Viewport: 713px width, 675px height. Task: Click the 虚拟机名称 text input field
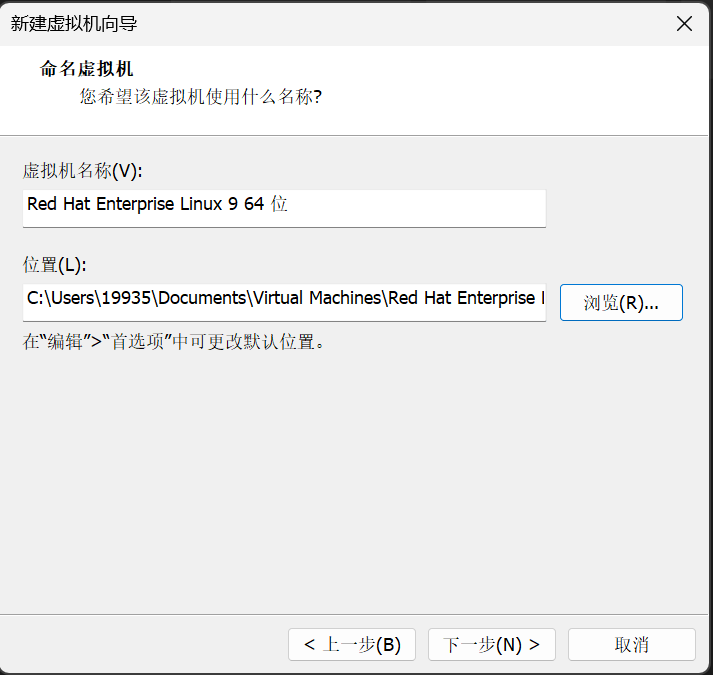point(284,208)
